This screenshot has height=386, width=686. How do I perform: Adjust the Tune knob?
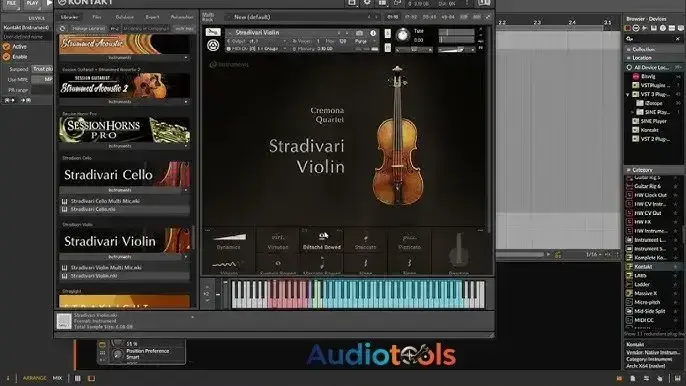[x=402, y=35]
